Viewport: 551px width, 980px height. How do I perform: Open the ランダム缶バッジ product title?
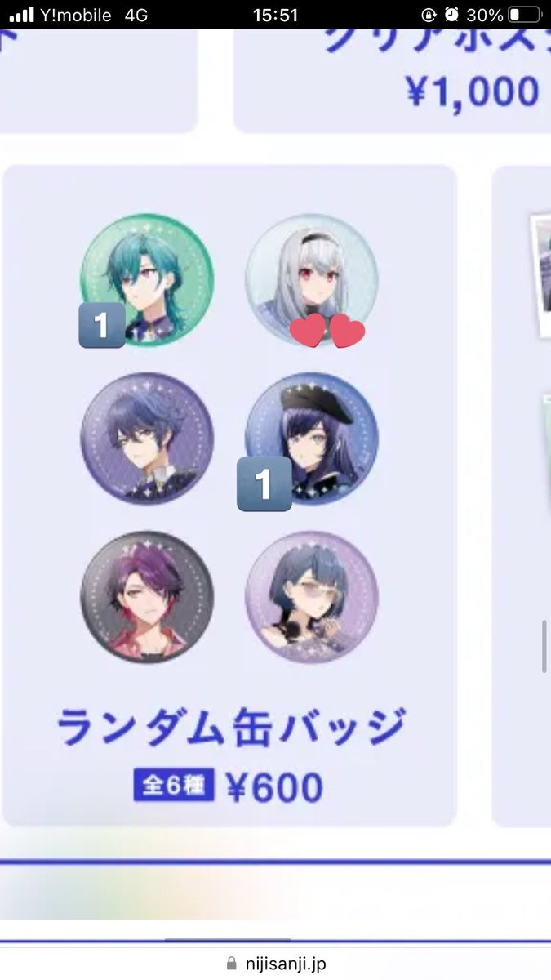[231, 728]
